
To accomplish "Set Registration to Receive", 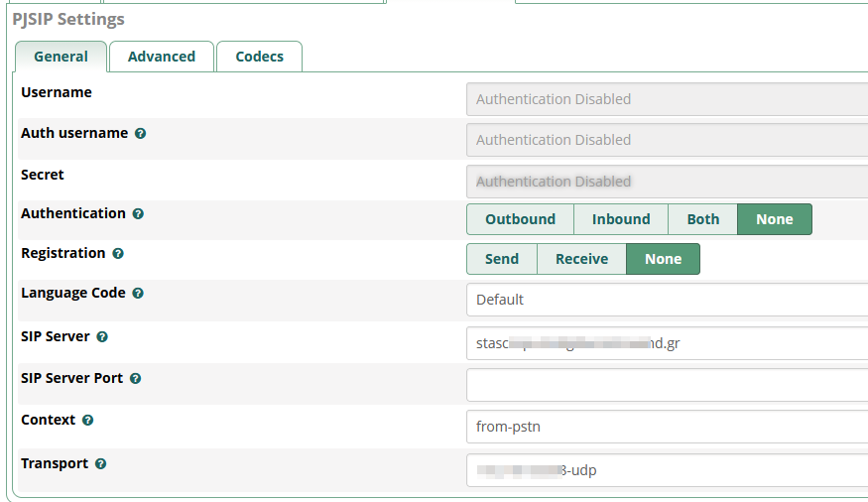I will point(581,259).
